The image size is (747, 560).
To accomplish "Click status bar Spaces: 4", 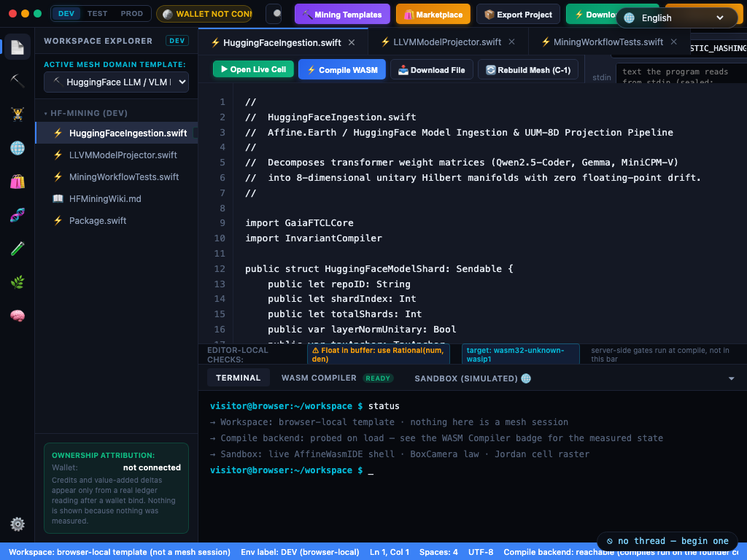I will click(438, 552).
